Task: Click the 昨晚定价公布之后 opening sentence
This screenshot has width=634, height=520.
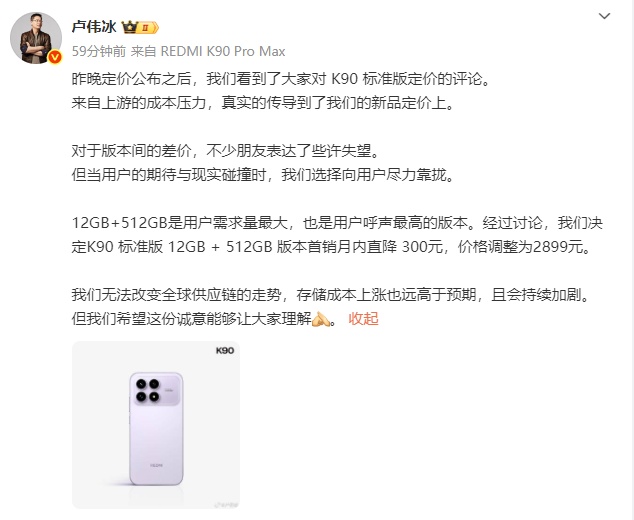Action: click(281, 78)
